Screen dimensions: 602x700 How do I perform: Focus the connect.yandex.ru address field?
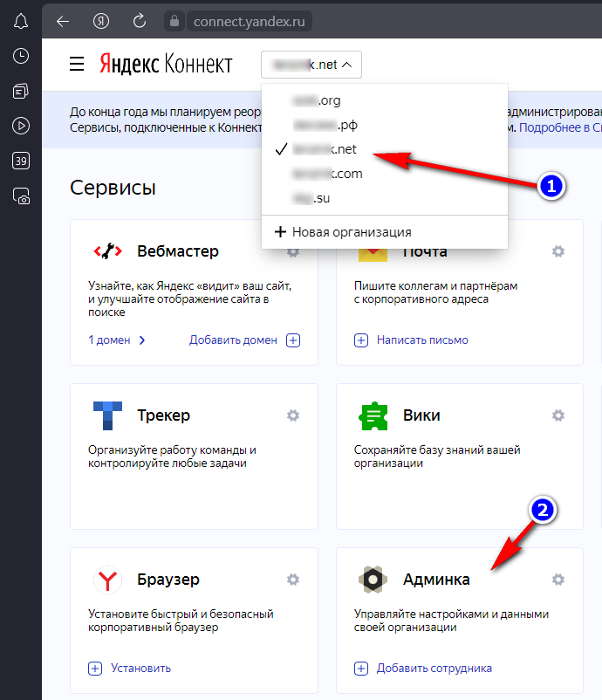tap(249, 22)
